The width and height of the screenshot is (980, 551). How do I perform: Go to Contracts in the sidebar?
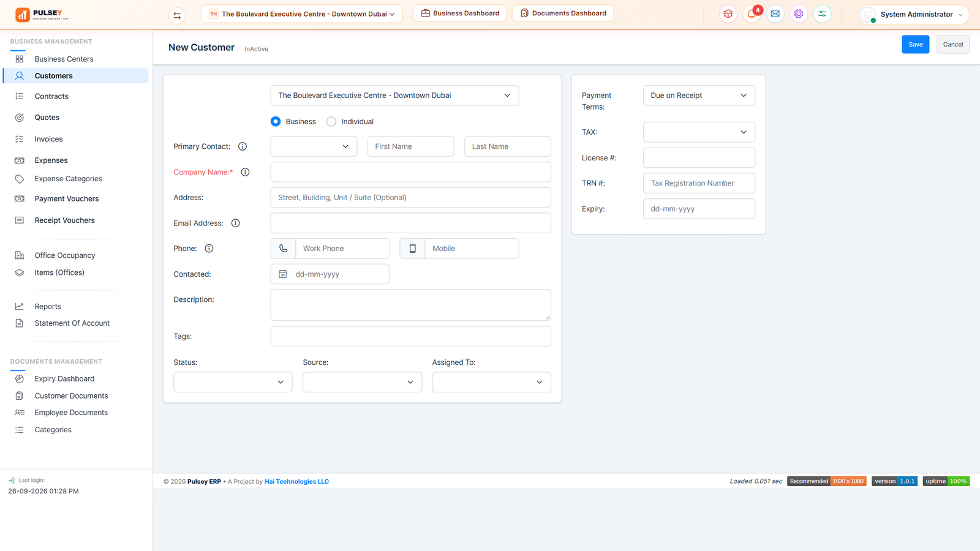coord(51,96)
